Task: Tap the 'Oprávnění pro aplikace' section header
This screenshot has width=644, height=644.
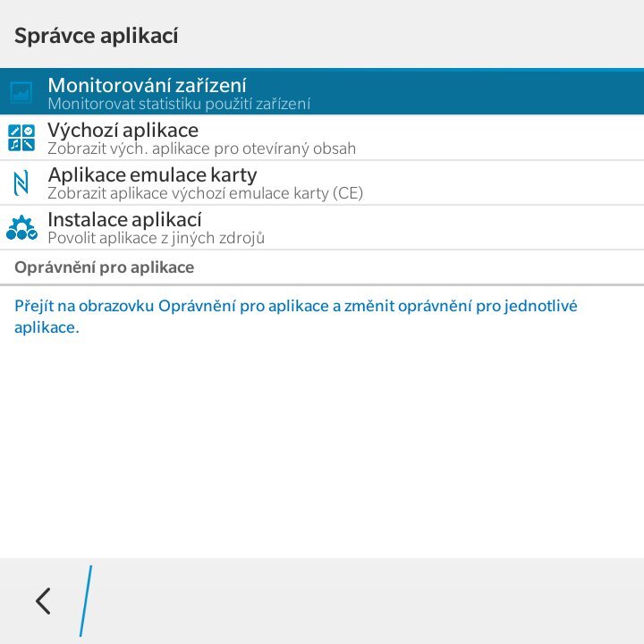Action: click(x=105, y=267)
